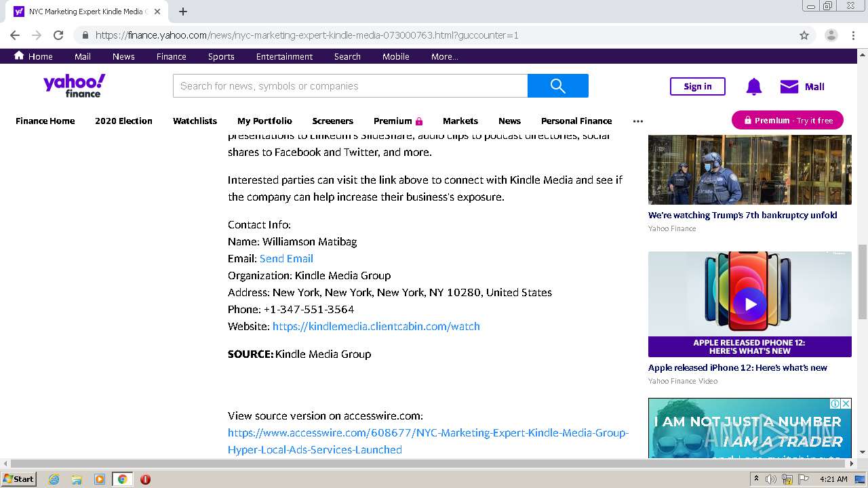Viewport: 868px width, 488px height.
Task: Click the Action Center flag tray icon
Action: pyautogui.click(x=804, y=479)
